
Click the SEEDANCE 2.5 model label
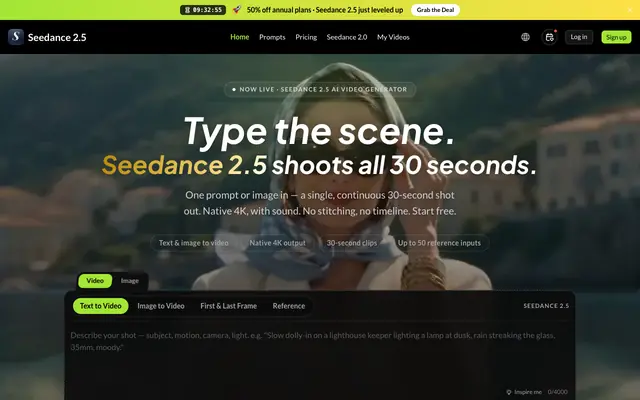click(x=546, y=306)
